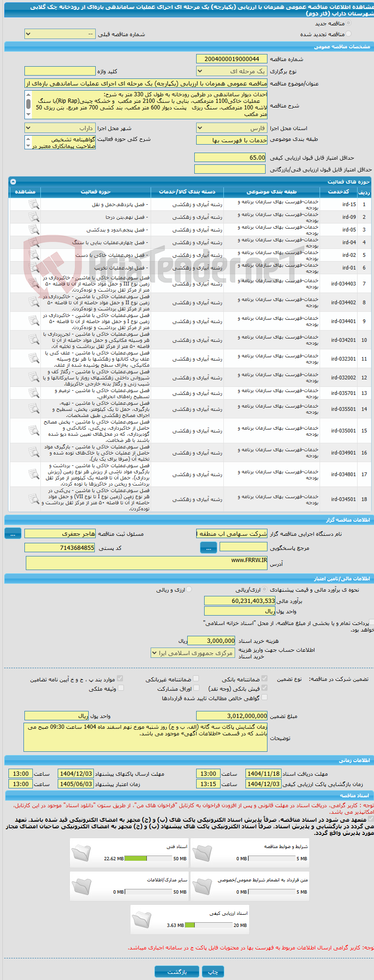Click view icon for row ird-05
Screen dimensions: 374x980
[x=33, y=230]
